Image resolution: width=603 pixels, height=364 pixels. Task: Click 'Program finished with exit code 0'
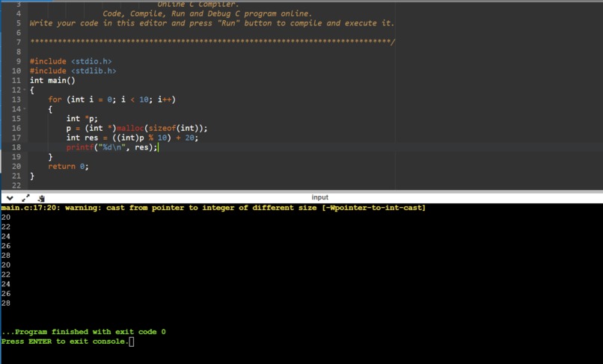(84, 332)
